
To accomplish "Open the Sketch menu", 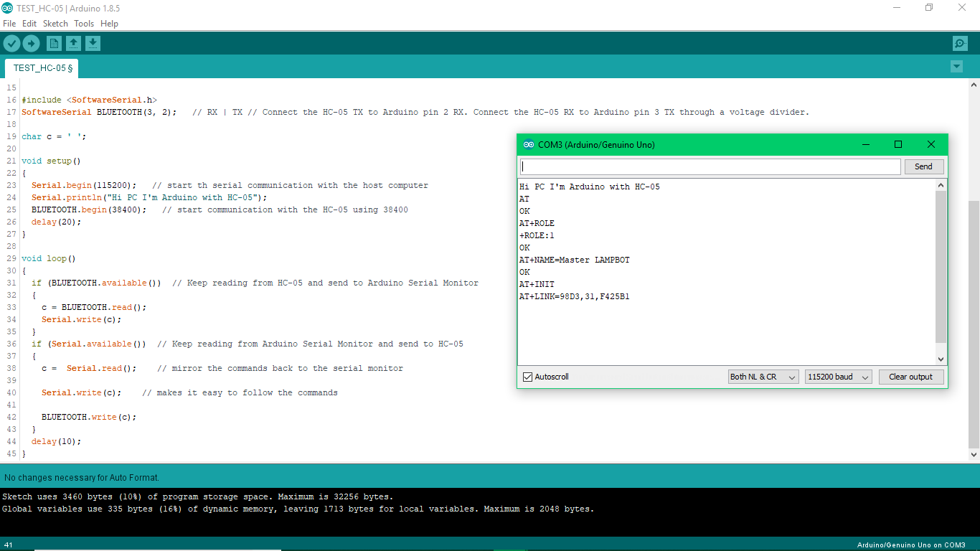I will coord(55,24).
